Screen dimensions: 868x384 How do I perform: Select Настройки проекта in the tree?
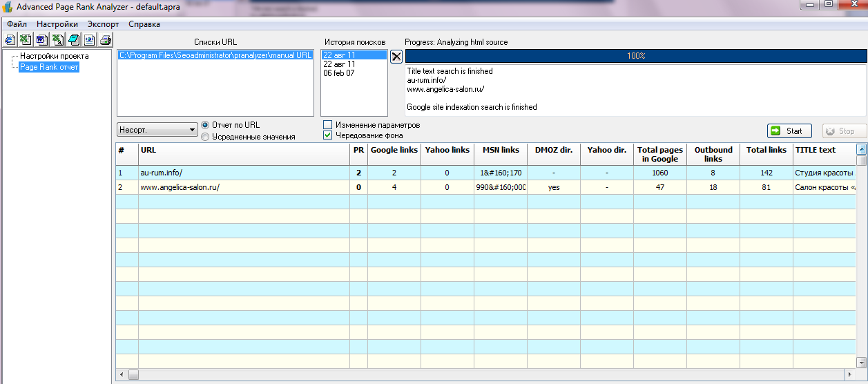[x=54, y=56]
